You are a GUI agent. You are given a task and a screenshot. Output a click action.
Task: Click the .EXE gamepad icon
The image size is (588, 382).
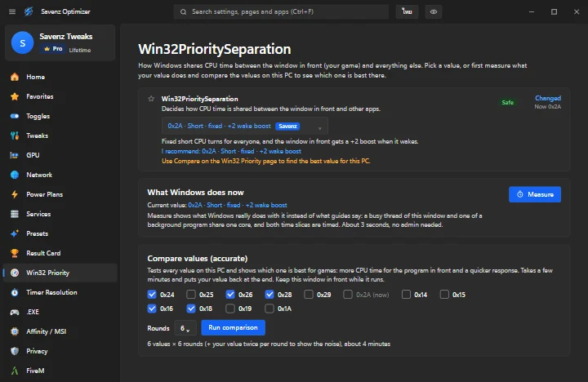pyautogui.click(x=15, y=312)
